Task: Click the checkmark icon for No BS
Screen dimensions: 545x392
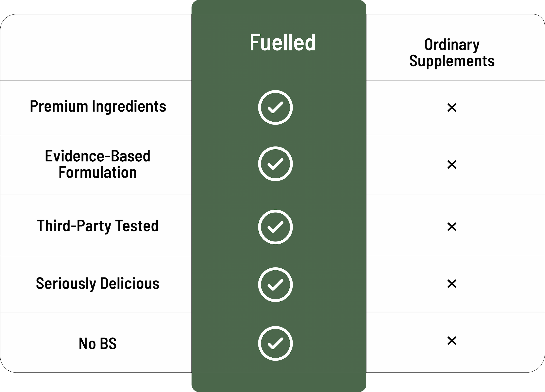Action: click(x=275, y=343)
